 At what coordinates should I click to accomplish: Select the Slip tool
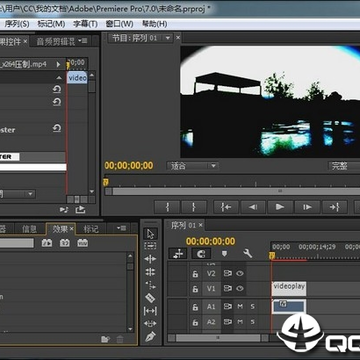click(x=150, y=311)
